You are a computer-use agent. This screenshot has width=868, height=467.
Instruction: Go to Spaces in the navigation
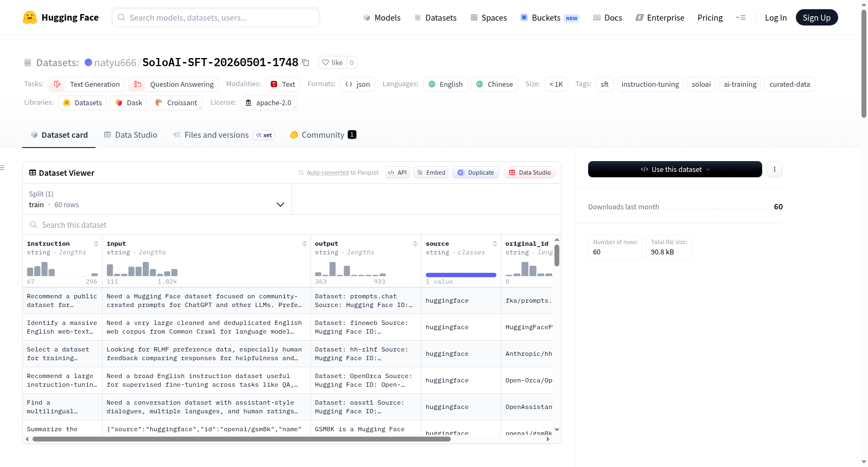[489, 17]
